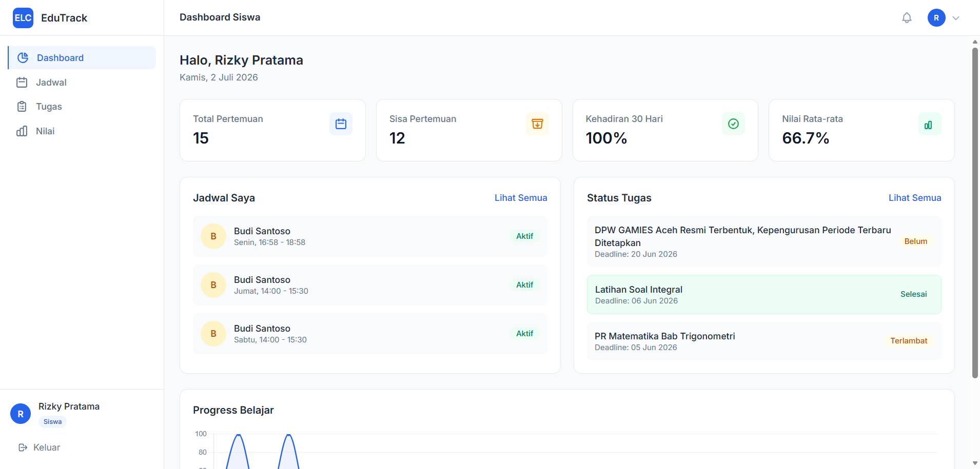Click the page scrollbar thumb
This screenshot has height=469, width=980.
(x=975, y=213)
